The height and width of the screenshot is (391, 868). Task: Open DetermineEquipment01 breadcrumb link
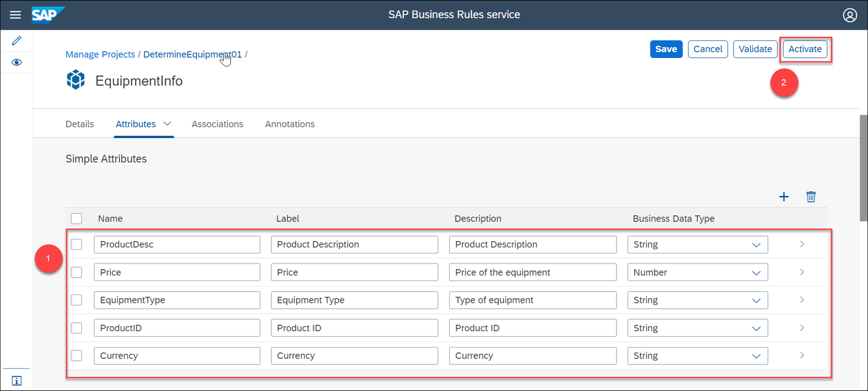coord(192,54)
